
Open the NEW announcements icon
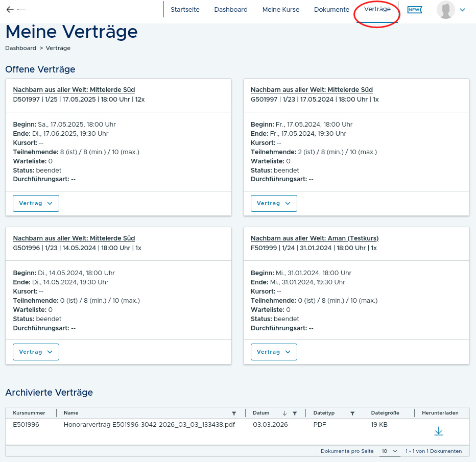(414, 10)
